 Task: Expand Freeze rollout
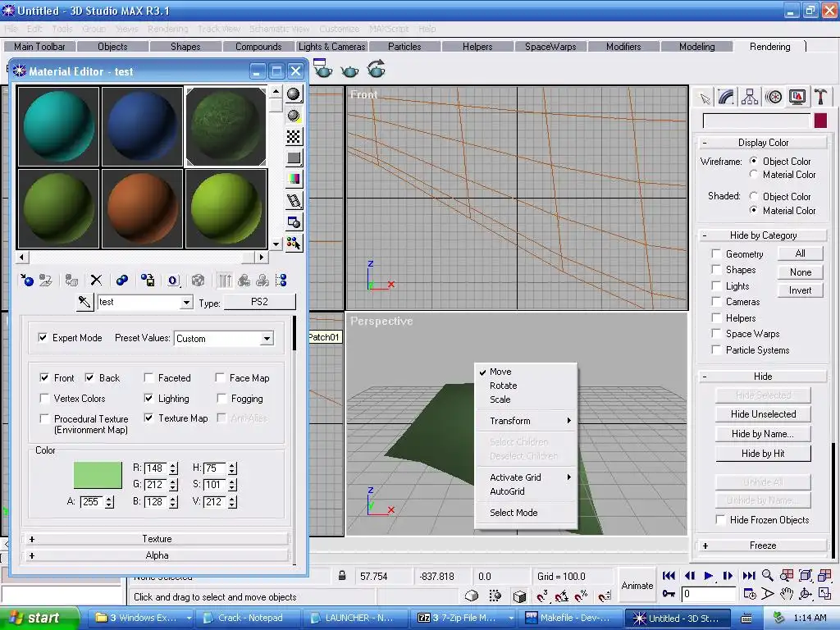pos(763,546)
